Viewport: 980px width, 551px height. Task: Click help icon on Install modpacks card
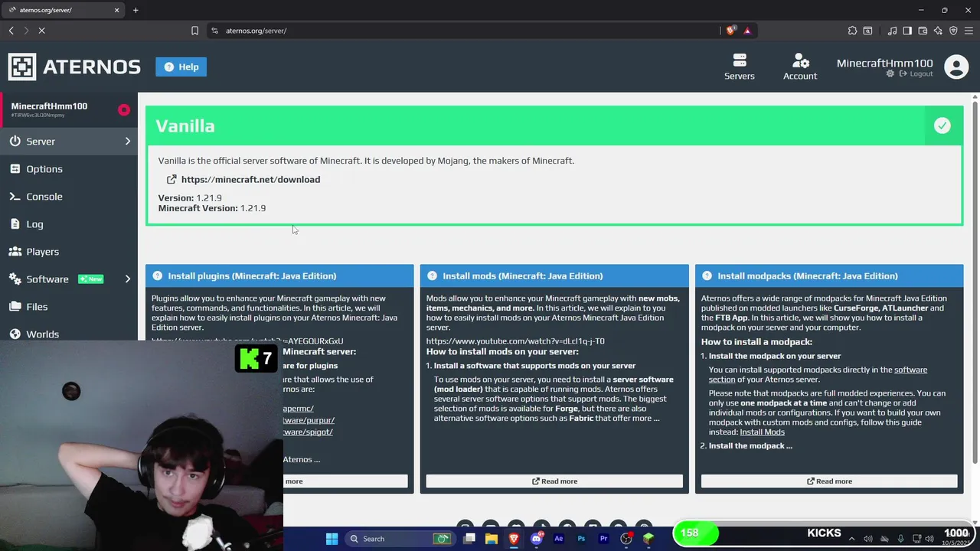point(707,275)
